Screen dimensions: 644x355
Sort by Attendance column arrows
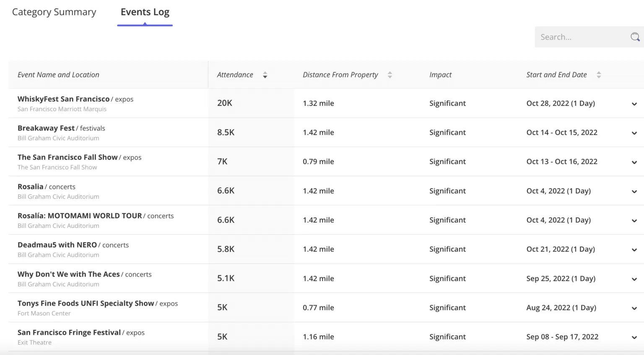tap(265, 75)
